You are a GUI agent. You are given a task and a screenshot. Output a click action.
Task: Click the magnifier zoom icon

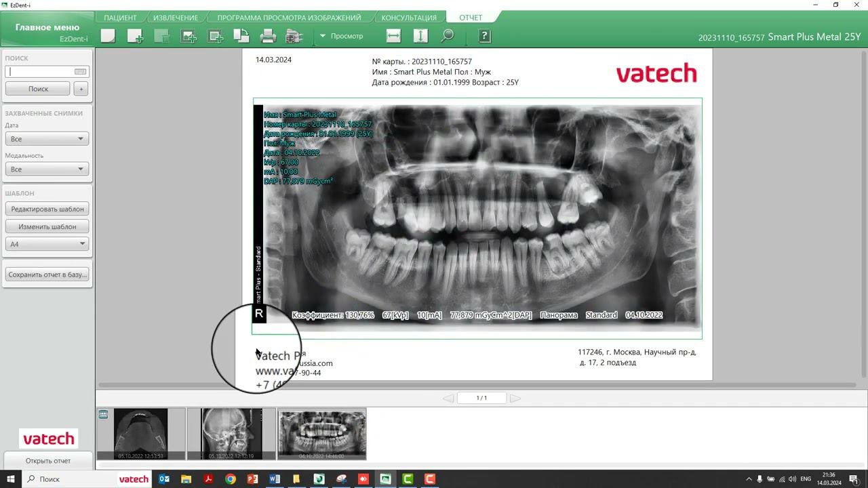448,36
